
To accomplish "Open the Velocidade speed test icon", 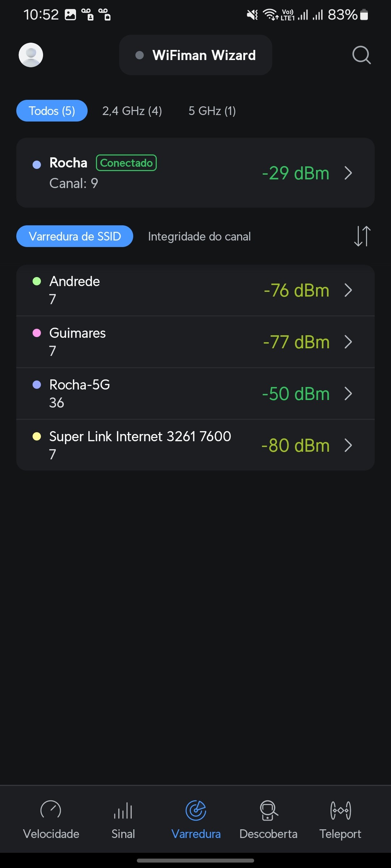I will point(51,810).
